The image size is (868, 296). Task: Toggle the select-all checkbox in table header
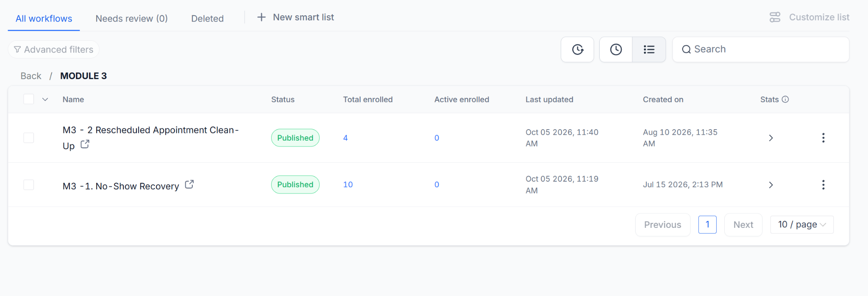(29, 100)
